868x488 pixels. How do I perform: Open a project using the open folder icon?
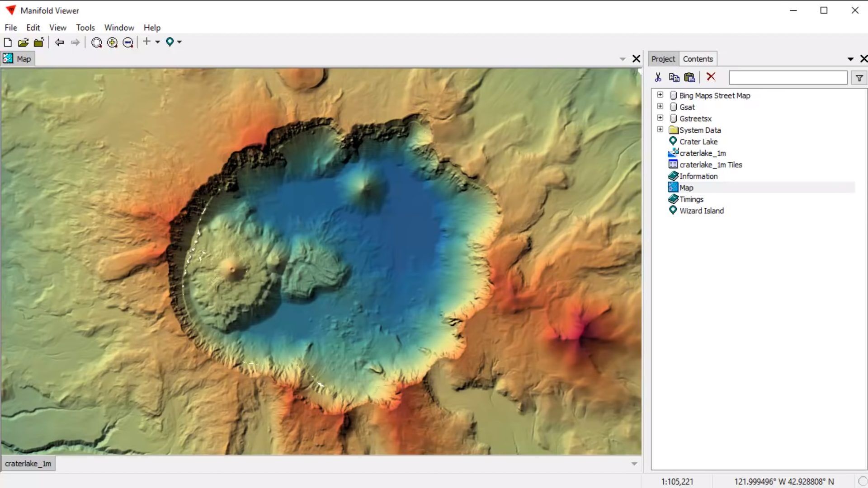(x=23, y=42)
